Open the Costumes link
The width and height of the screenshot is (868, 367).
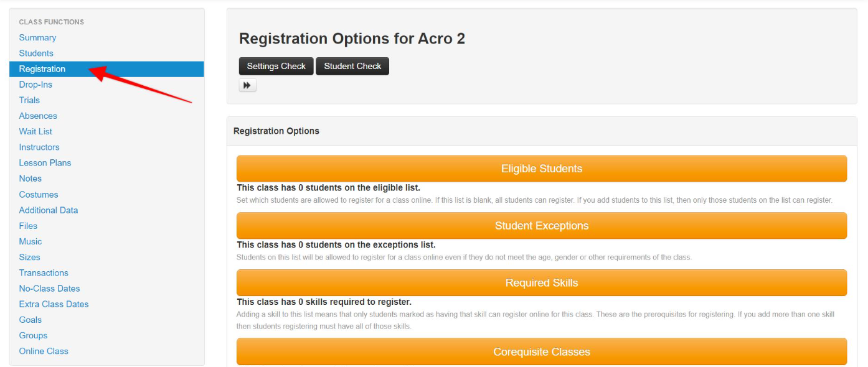point(39,195)
